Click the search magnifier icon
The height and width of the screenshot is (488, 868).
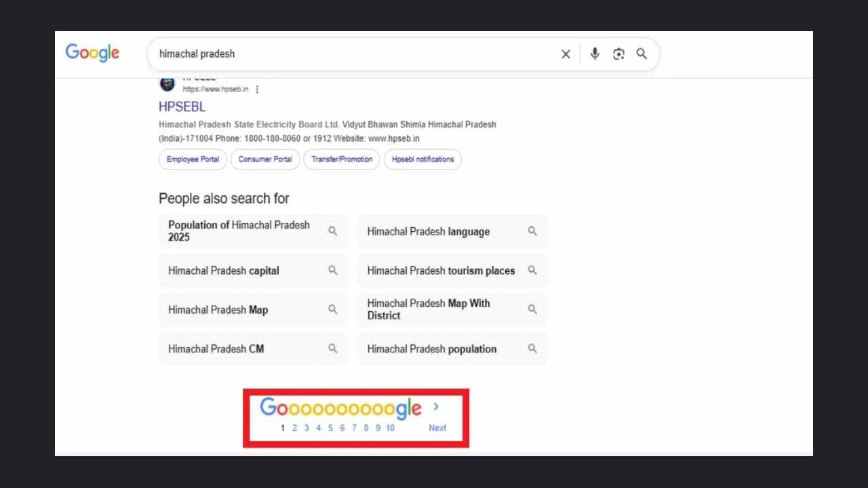tap(641, 54)
